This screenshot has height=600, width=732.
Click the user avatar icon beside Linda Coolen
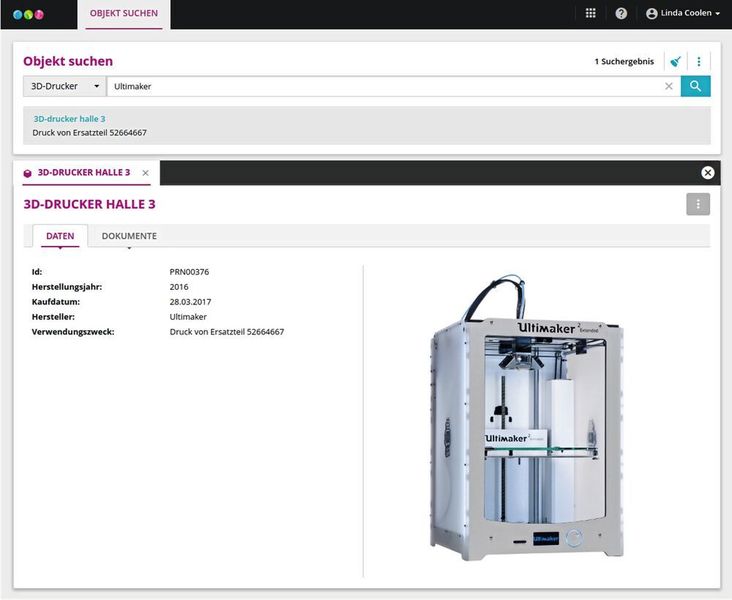[652, 14]
